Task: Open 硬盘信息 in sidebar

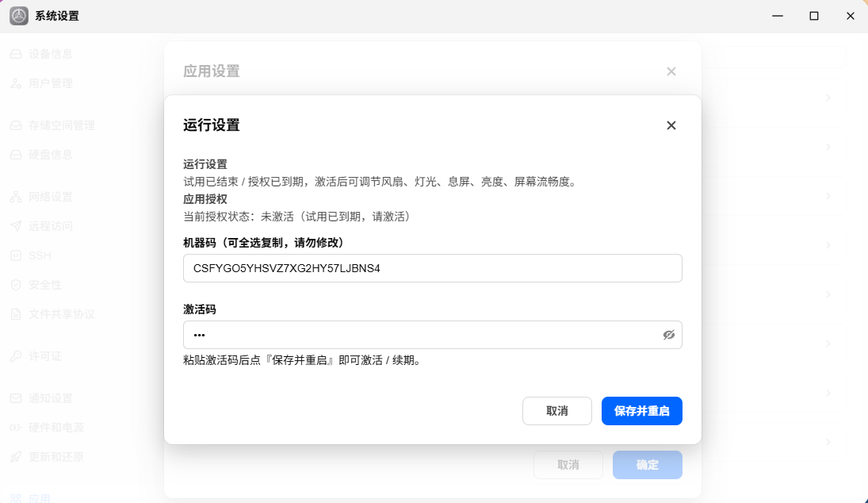Action: pyautogui.click(x=51, y=155)
